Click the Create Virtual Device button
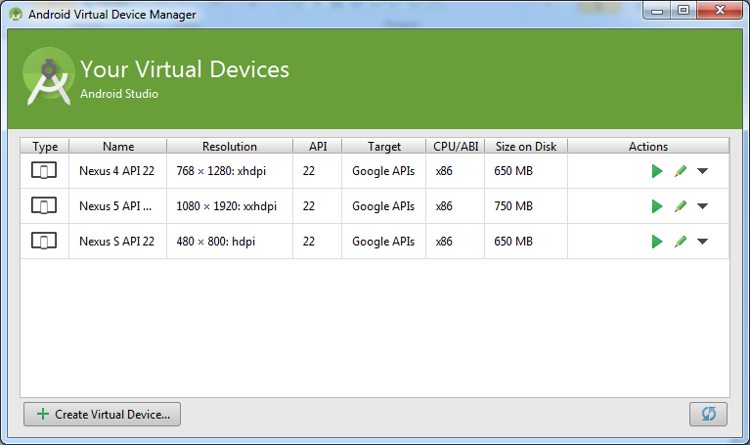 (x=102, y=414)
